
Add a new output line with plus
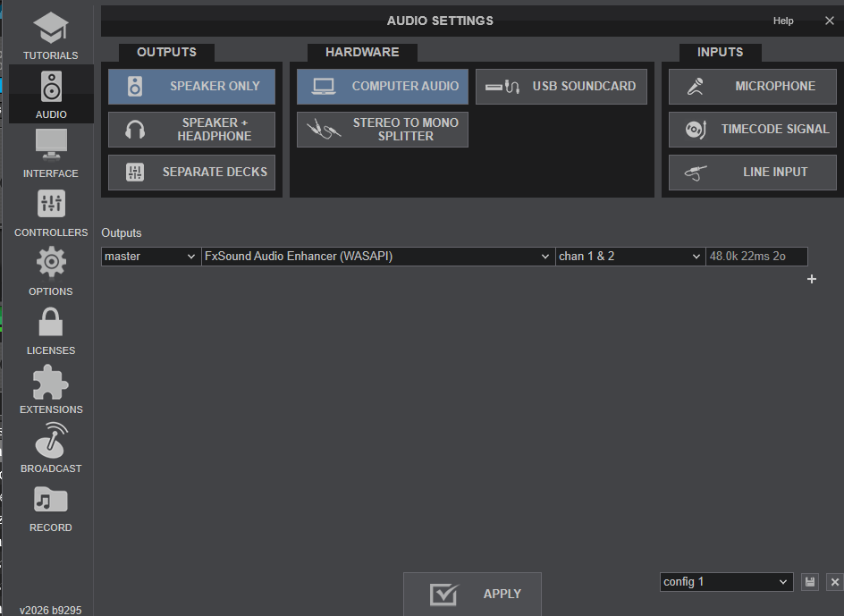click(x=812, y=279)
